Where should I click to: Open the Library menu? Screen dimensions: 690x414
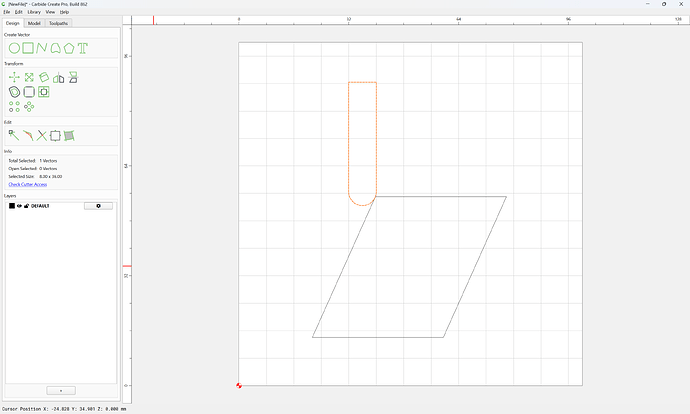pos(34,12)
